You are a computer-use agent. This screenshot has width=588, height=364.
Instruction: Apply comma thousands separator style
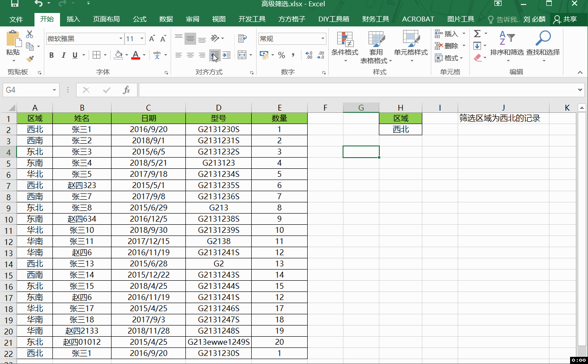click(x=293, y=55)
